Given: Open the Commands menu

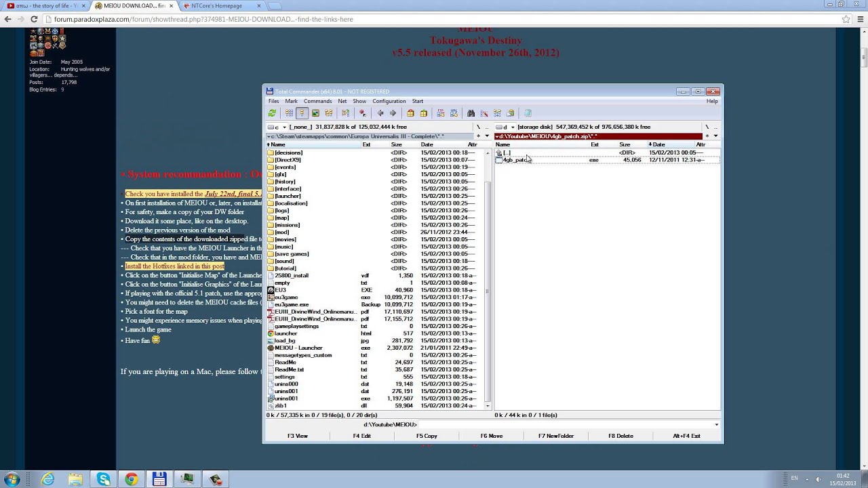Looking at the screenshot, I should tap(317, 101).
